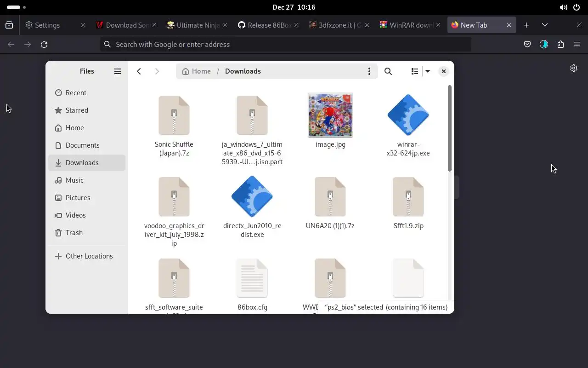
Task: Go back in Files navigation
Action: coord(139,71)
